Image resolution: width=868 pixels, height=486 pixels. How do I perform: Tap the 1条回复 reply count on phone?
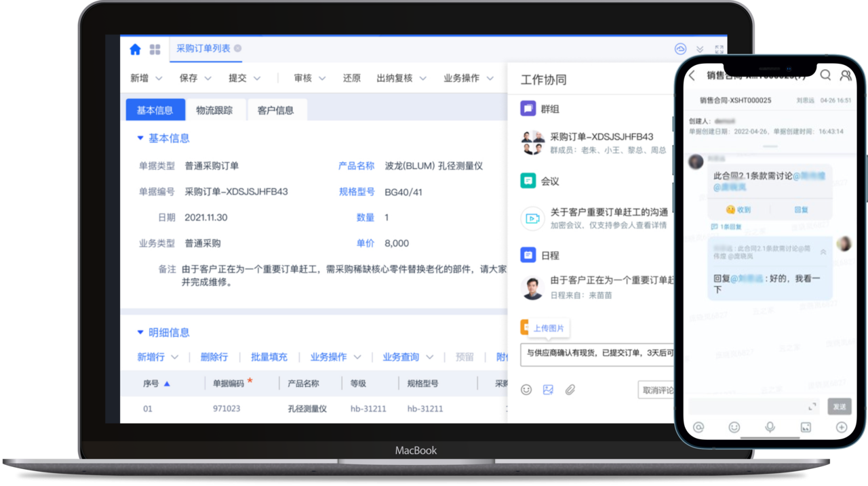(x=726, y=227)
